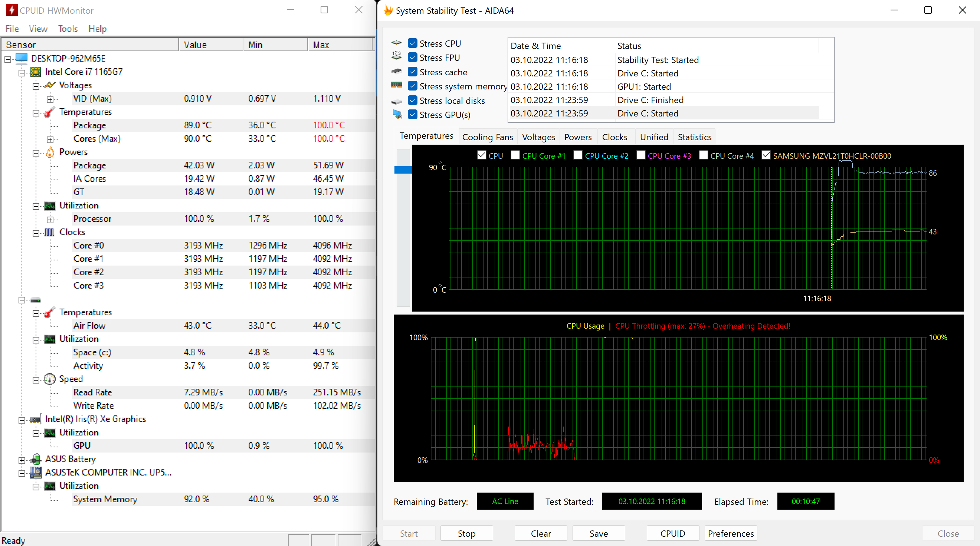The height and width of the screenshot is (546, 980).
Task: Collapse the Intel Core i7 1165G7 node
Action: pos(22,73)
